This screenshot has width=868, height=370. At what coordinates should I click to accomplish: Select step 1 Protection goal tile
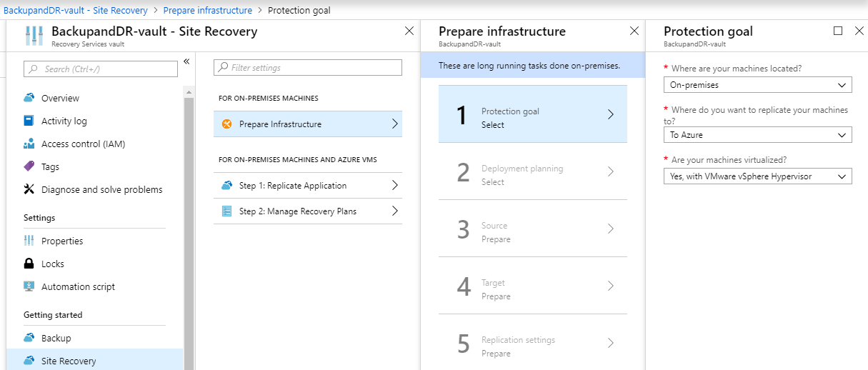click(533, 114)
